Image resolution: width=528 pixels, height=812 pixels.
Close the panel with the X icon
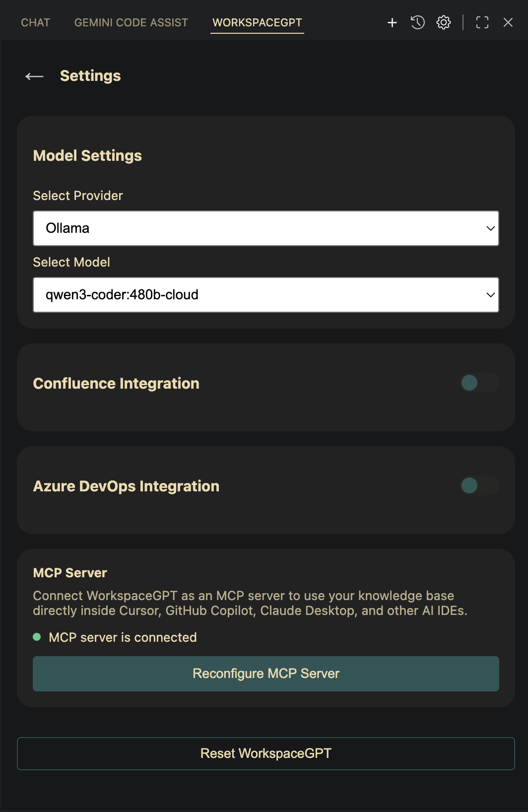(x=508, y=22)
